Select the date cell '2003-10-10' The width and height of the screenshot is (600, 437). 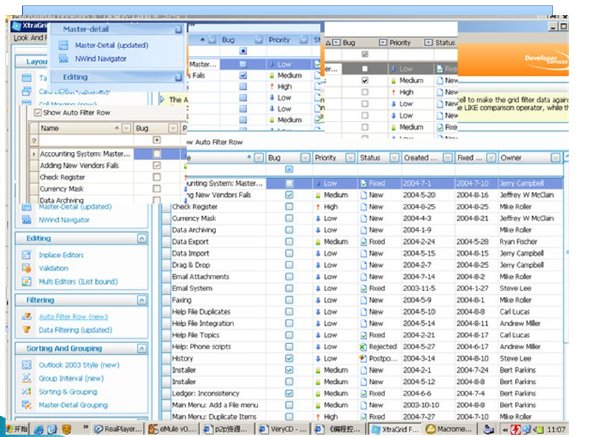[427, 405]
